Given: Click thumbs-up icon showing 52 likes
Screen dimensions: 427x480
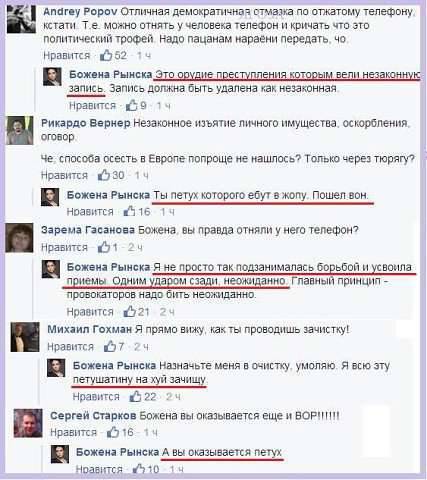Looking at the screenshot, I should pyautogui.click(x=106, y=55).
